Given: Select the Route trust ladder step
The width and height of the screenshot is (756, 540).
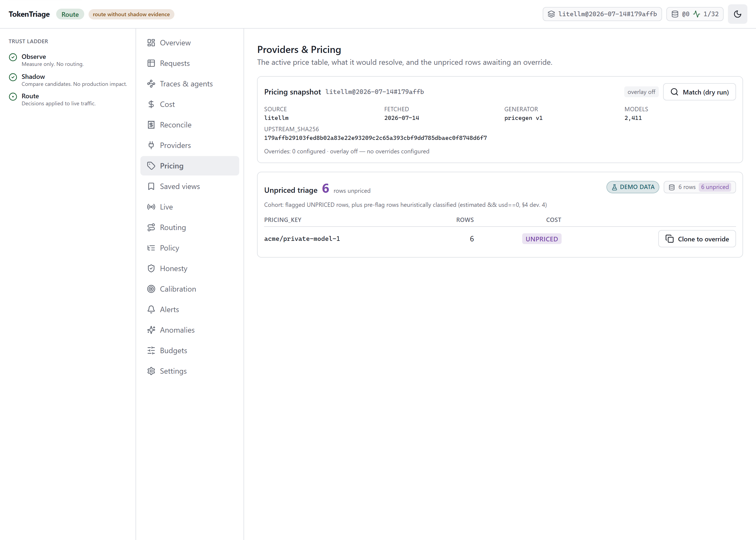Looking at the screenshot, I should 68,99.
